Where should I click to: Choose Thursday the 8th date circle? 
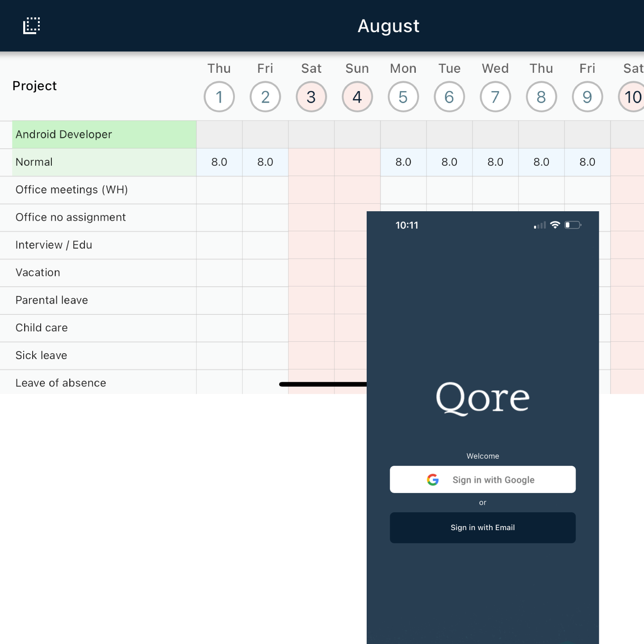click(541, 97)
